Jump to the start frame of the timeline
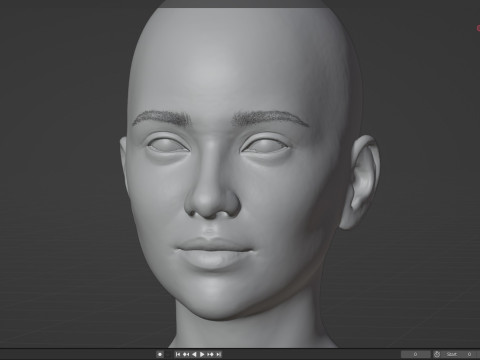This screenshot has height=360, width=480. click(x=178, y=354)
